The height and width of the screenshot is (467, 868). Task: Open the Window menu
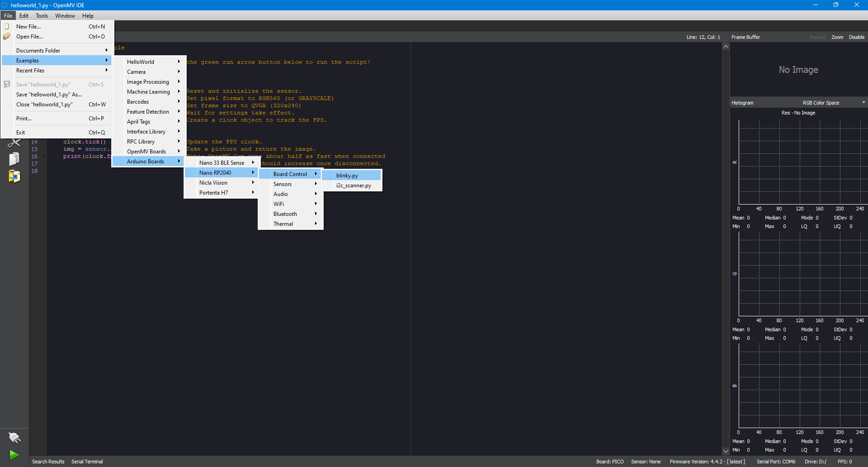pyautogui.click(x=65, y=16)
